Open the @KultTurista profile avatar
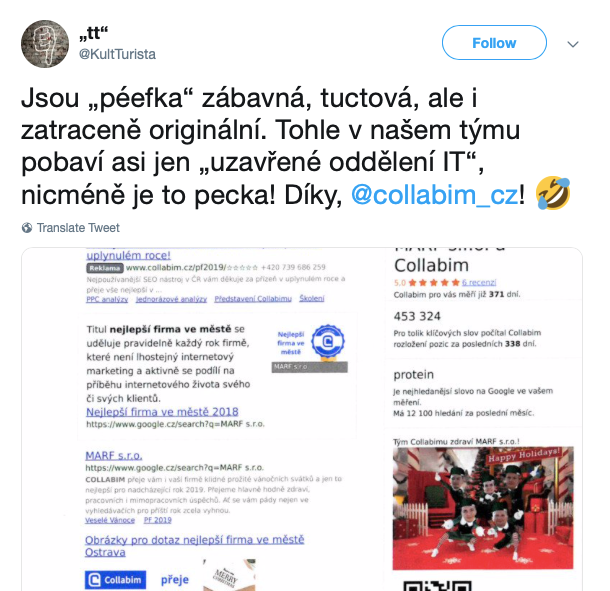This screenshot has height=591, width=610. click(x=45, y=44)
